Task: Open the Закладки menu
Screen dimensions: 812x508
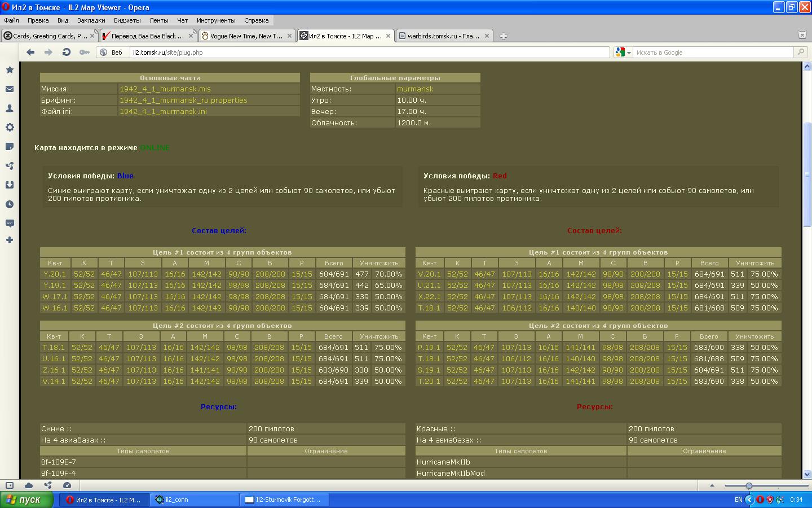Action: point(91,20)
